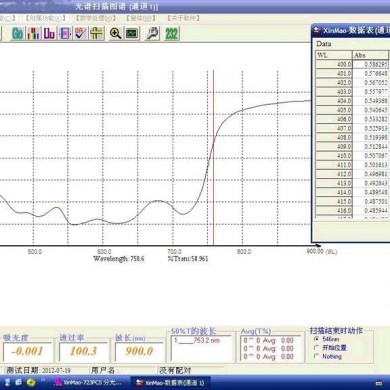Click the absorbance value -0.001 field
Image resolution: width=390 pixels, height=390 pixels.
tap(28, 351)
